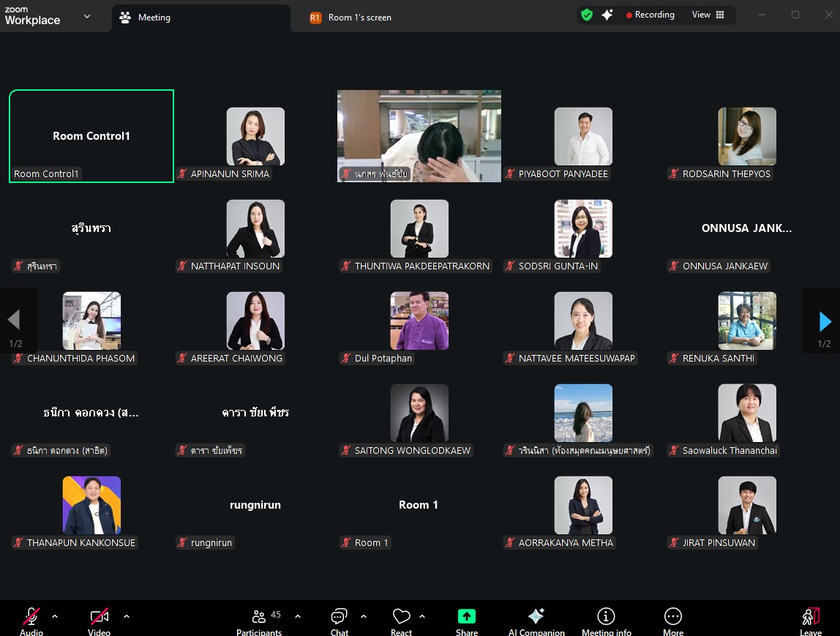Open the More options menu

672,620
